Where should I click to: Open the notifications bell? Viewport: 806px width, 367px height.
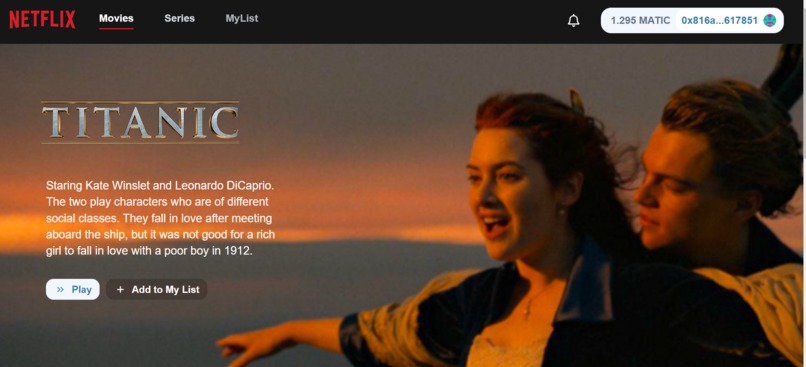click(573, 21)
